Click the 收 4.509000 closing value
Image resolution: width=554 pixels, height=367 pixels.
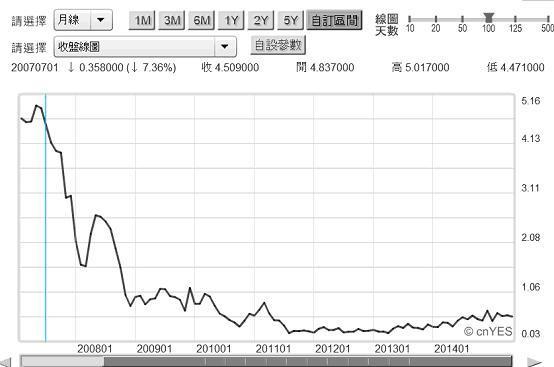coord(230,67)
